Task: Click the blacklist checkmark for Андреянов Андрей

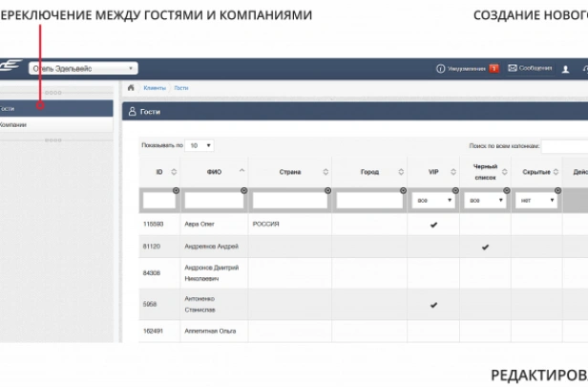Action: point(485,247)
